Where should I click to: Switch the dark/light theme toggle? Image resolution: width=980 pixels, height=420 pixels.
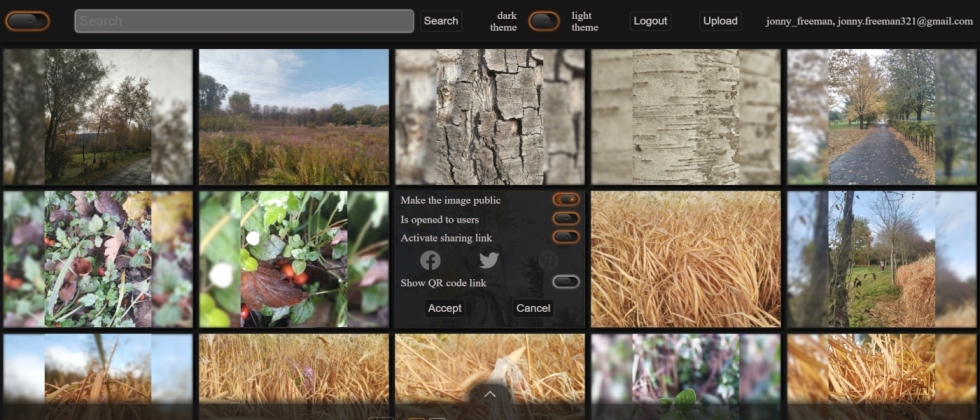coord(544,21)
